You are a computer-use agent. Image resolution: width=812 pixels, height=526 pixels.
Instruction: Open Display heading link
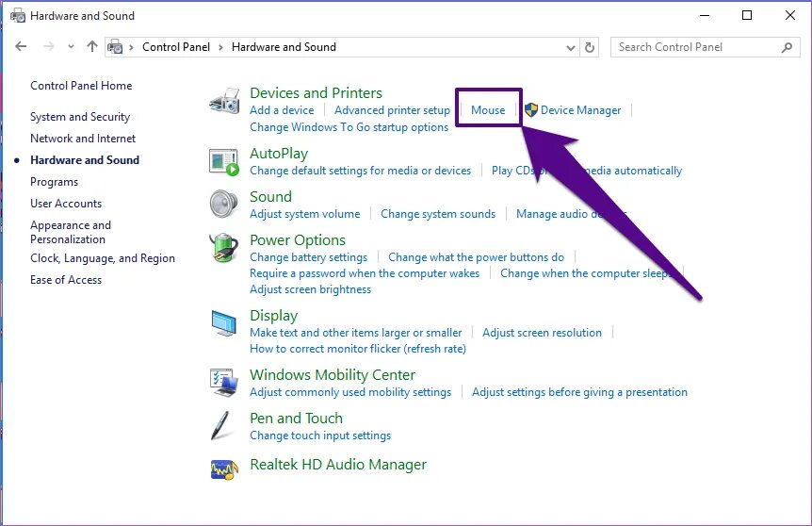pyautogui.click(x=273, y=316)
